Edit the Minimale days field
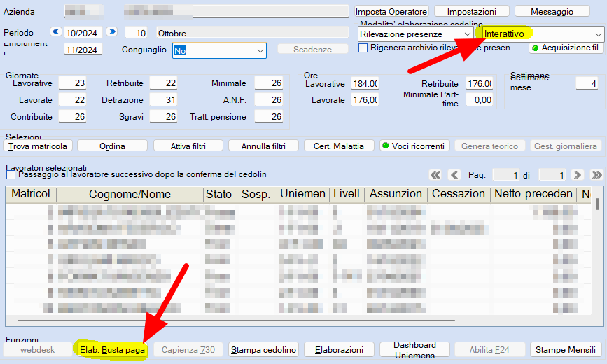This screenshot has height=364, width=607. 269,83
